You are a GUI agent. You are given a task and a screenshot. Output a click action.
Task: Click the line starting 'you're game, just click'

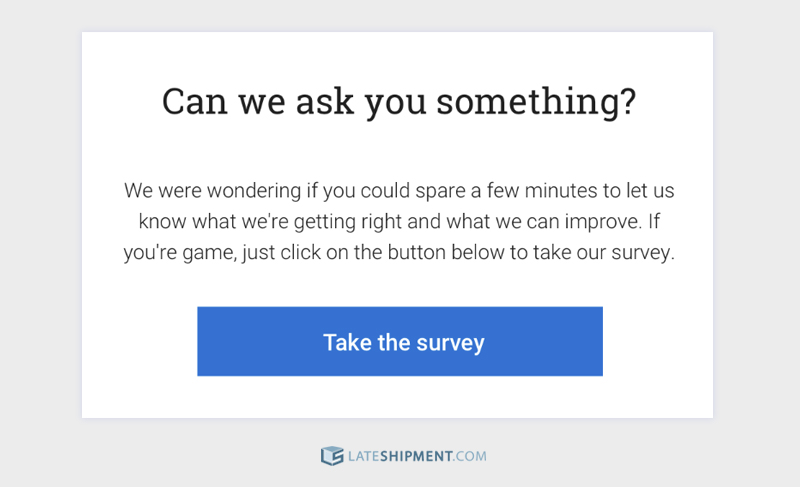pyautogui.click(x=399, y=252)
